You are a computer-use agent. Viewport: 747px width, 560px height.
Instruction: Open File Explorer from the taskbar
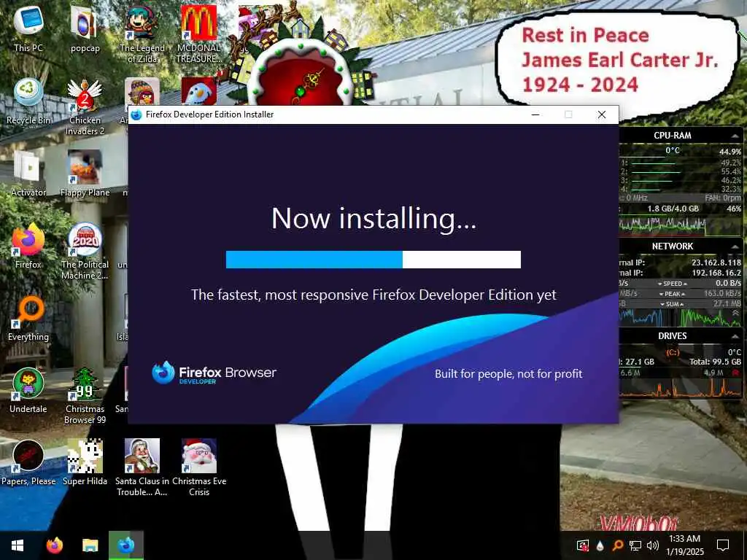(x=90, y=545)
